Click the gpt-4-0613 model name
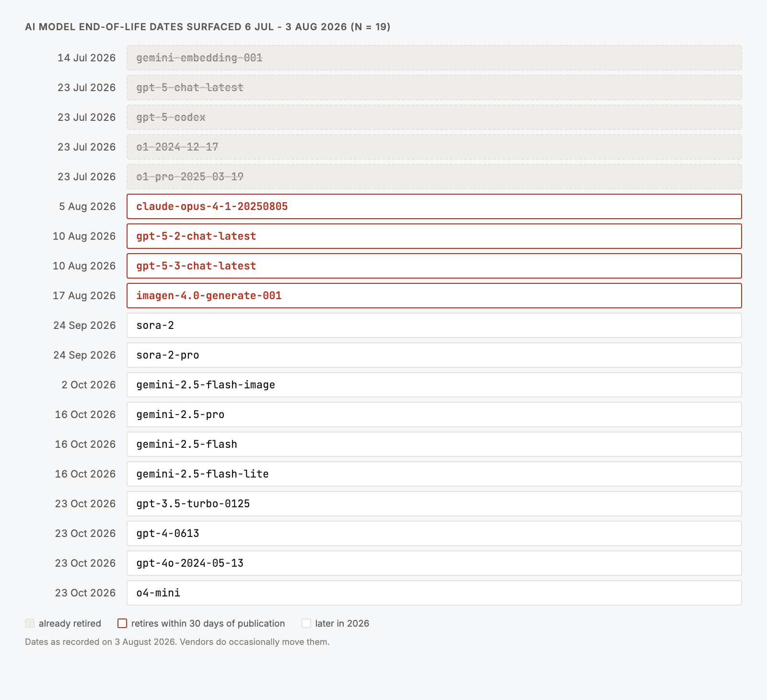This screenshot has height=700, width=767. coord(168,534)
